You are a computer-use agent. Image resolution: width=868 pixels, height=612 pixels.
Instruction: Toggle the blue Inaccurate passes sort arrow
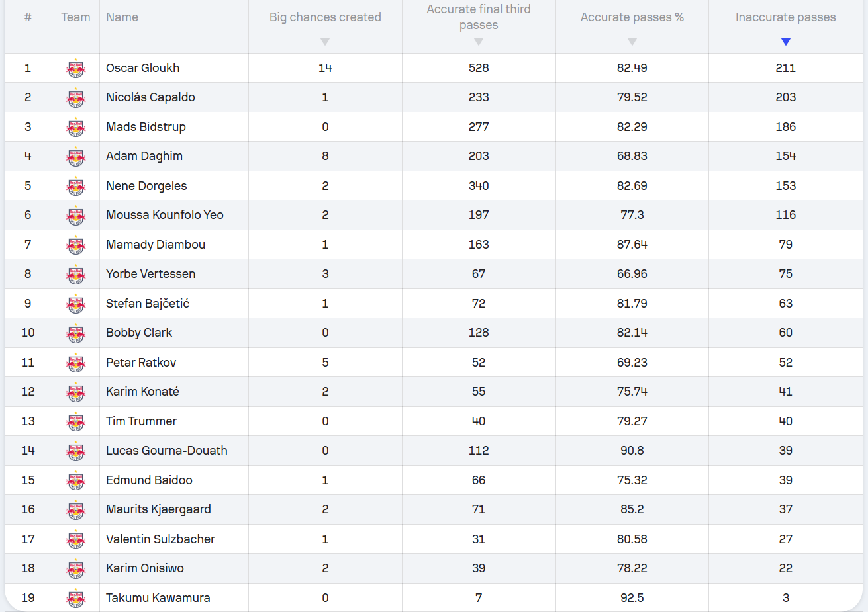[786, 42]
